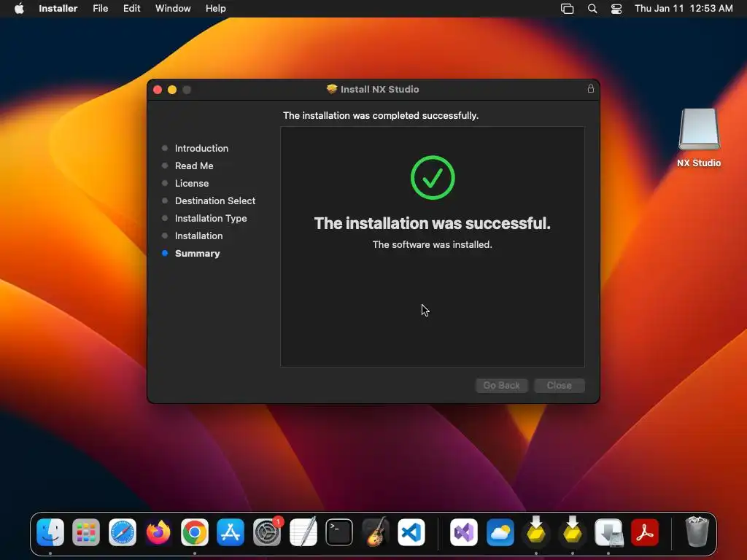Click the date and time in menu bar
This screenshot has width=747, height=560.
click(x=684, y=8)
